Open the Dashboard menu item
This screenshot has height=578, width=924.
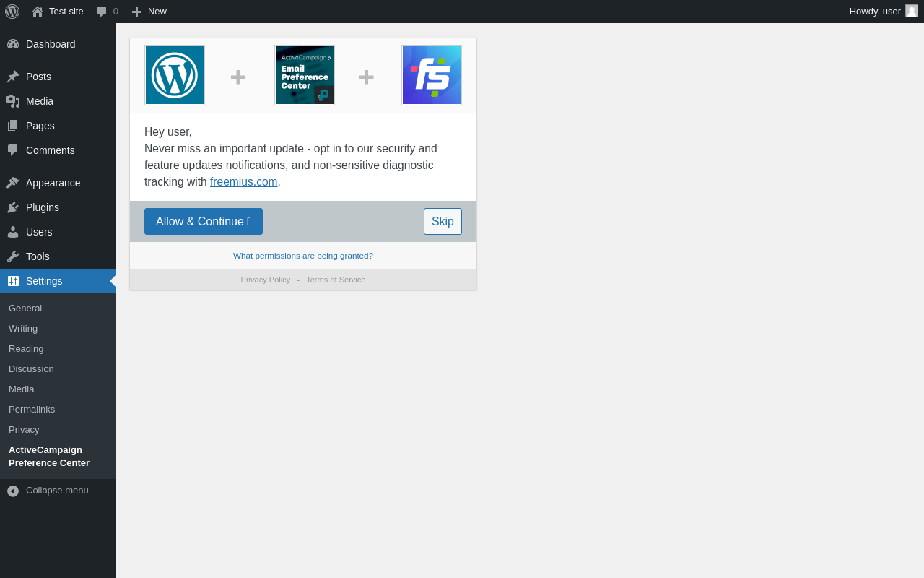(x=58, y=44)
